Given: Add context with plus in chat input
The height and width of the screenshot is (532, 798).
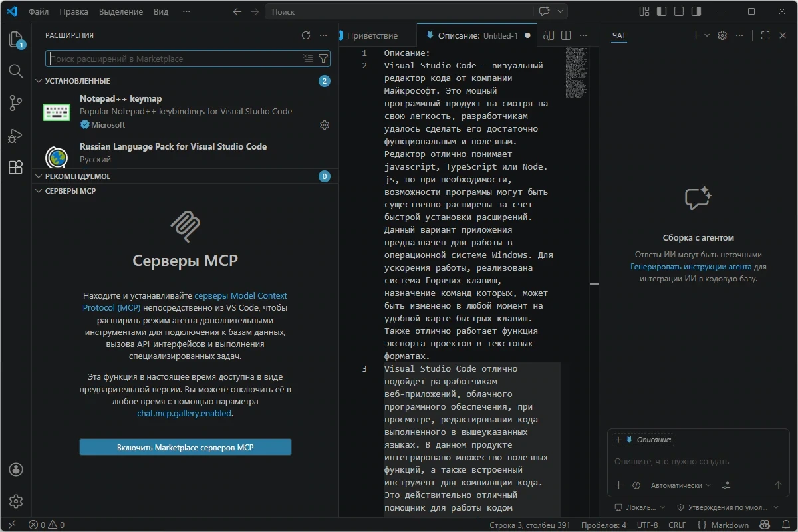Looking at the screenshot, I should tap(618, 485).
